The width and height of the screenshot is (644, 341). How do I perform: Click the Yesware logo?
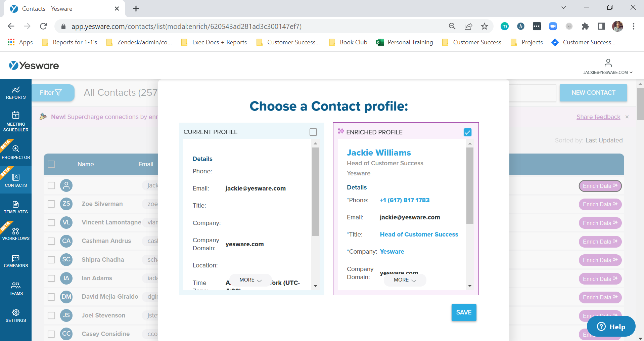click(34, 66)
